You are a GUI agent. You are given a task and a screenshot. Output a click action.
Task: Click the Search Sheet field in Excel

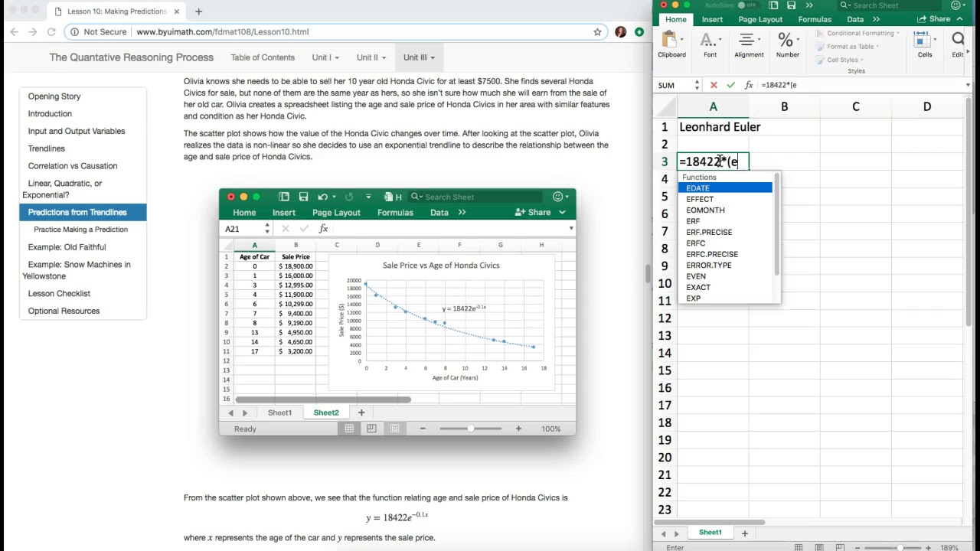(x=888, y=5)
